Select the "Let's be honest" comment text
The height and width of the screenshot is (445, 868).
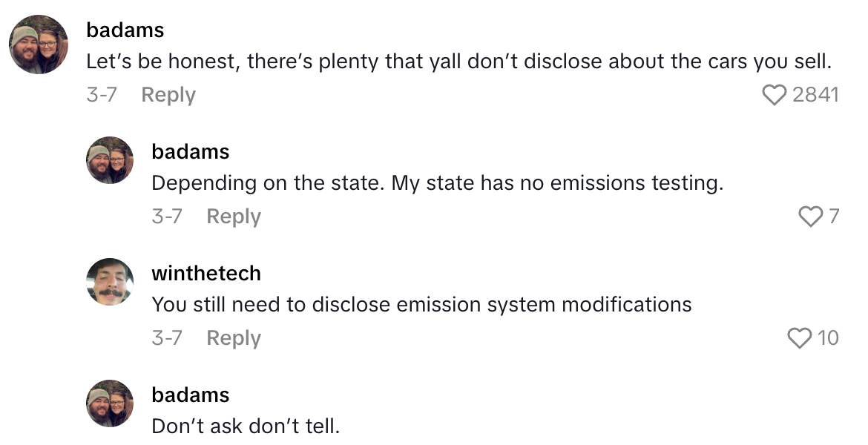tap(458, 62)
